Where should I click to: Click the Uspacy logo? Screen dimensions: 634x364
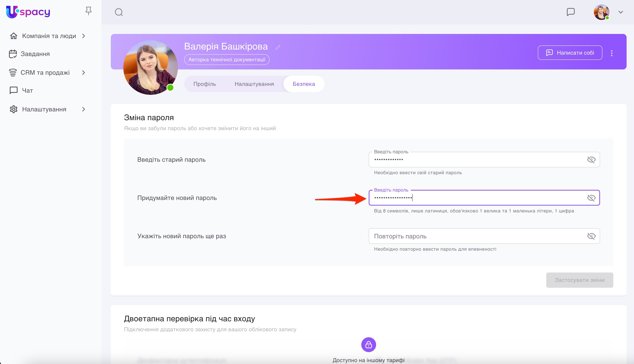(28, 12)
